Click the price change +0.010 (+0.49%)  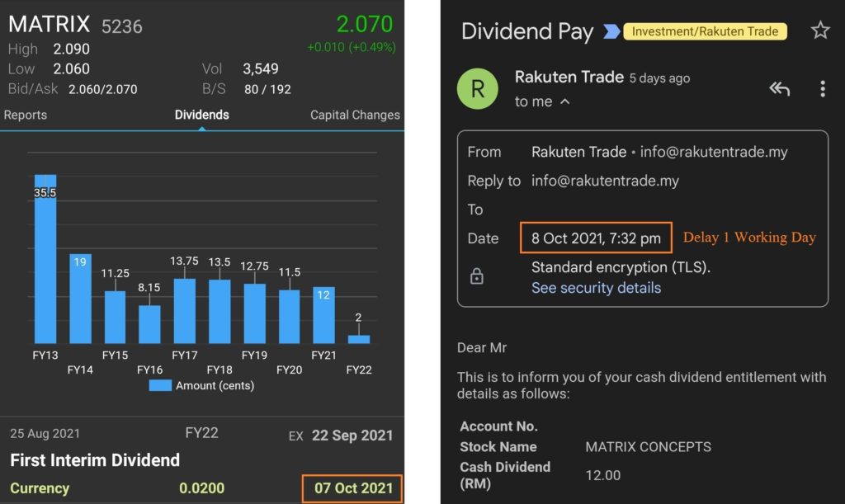(352, 47)
